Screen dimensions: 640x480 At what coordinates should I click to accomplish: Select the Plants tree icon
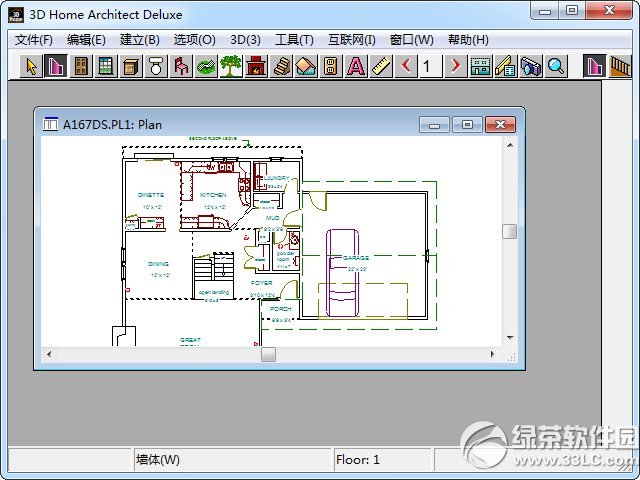tap(231, 66)
